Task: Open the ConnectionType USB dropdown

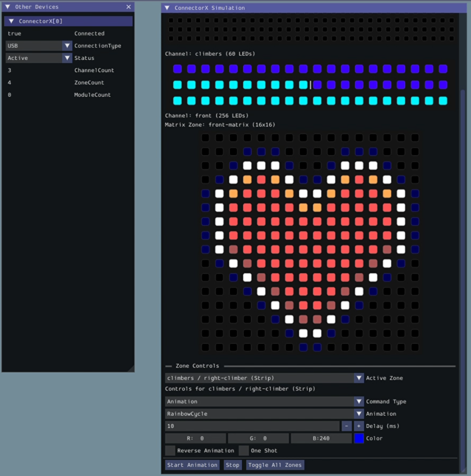Action: pyautogui.click(x=38, y=45)
